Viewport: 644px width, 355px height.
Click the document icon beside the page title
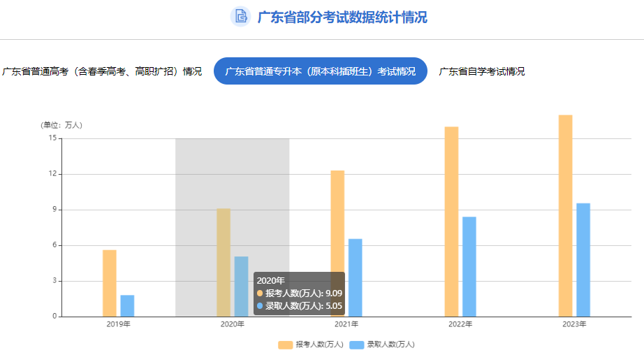(x=240, y=16)
